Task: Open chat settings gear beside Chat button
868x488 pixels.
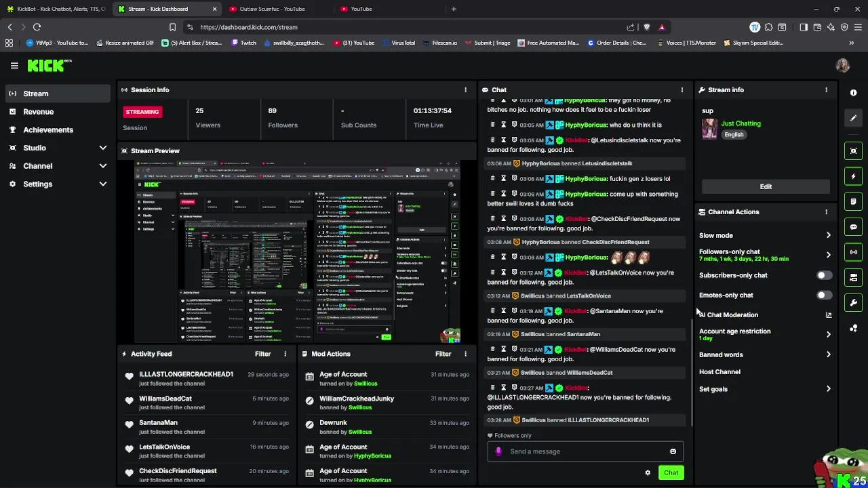Action: pyautogui.click(x=648, y=473)
